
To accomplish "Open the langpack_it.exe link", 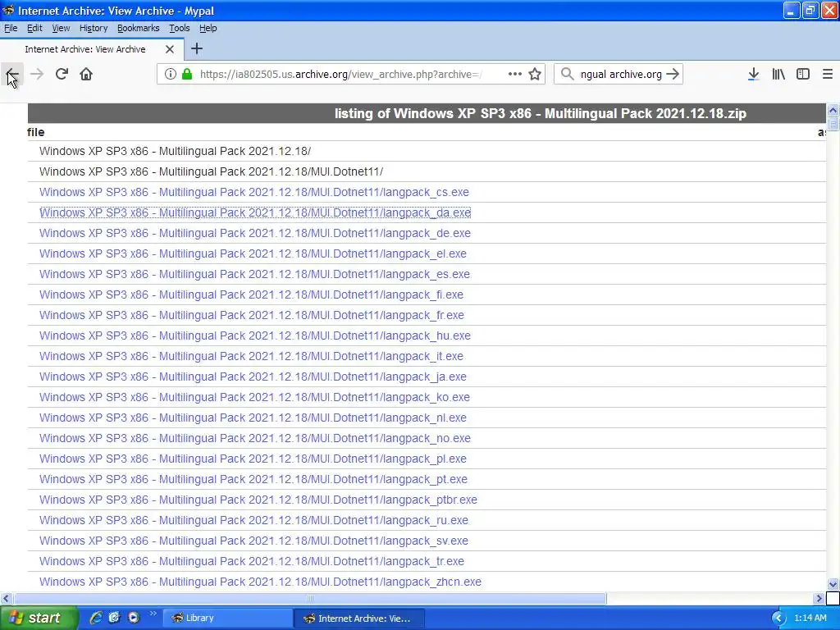I will pos(251,356).
